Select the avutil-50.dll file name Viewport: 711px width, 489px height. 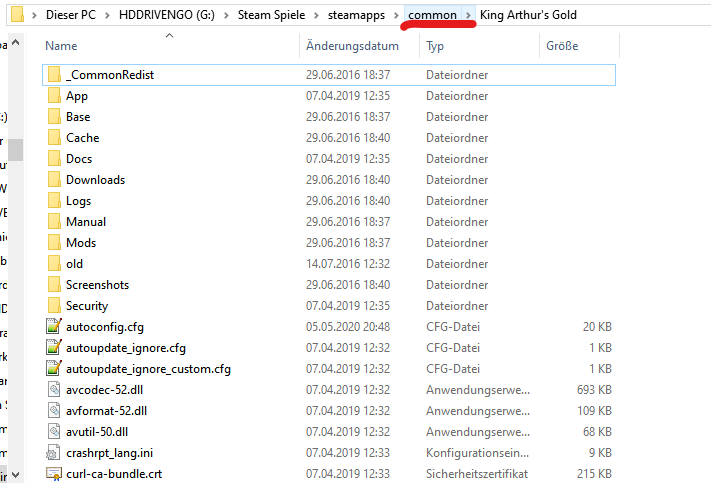point(96,432)
